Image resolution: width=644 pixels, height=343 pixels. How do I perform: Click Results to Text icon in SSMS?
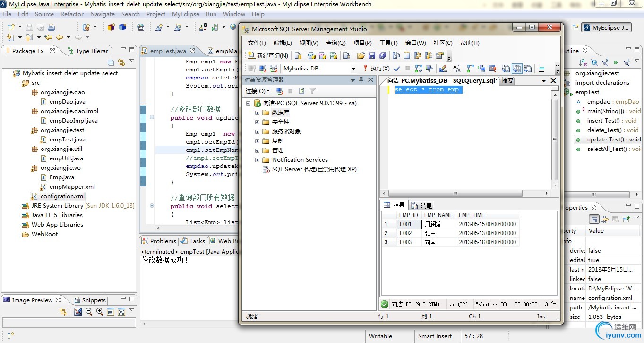point(506,69)
